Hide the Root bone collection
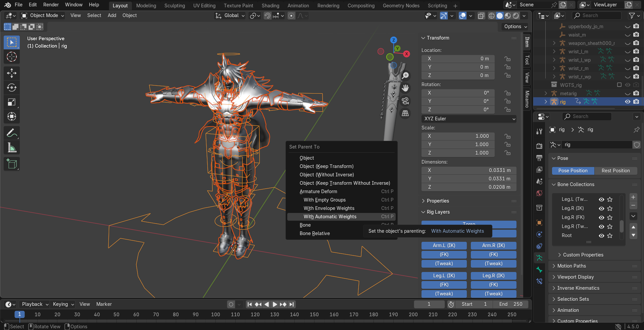The height and width of the screenshot is (330, 644). pos(601,236)
